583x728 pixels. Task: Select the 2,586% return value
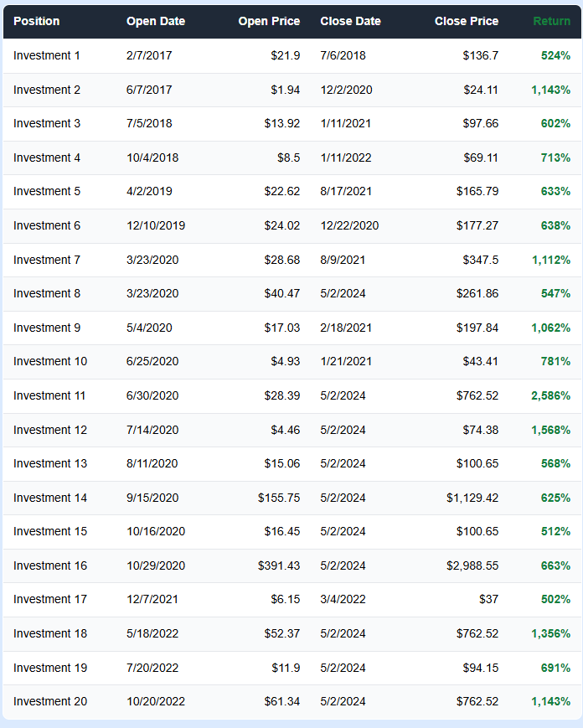(x=550, y=395)
